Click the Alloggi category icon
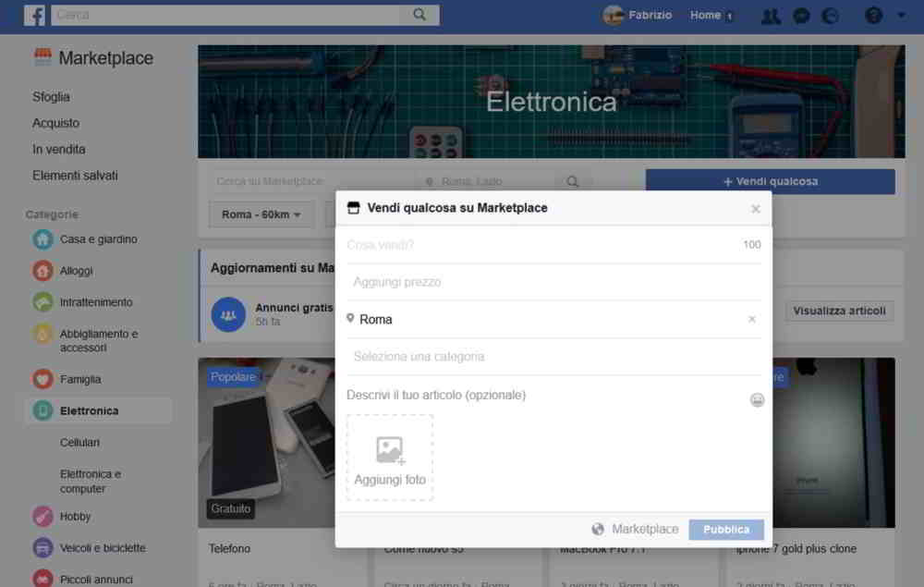The width and height of the screenshot is (924, 587). point(43,271)
